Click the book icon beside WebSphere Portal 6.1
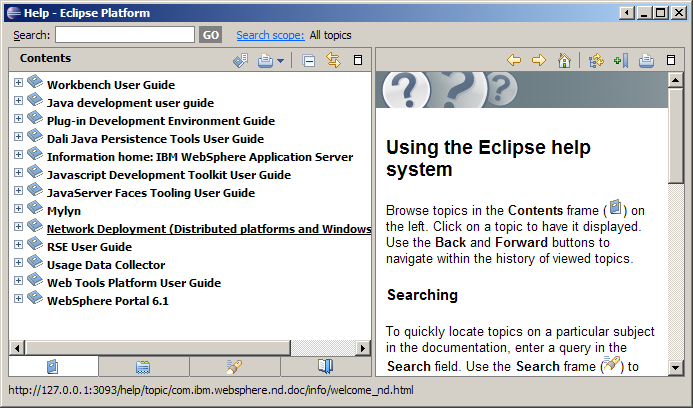 click(x=35, y=298)
